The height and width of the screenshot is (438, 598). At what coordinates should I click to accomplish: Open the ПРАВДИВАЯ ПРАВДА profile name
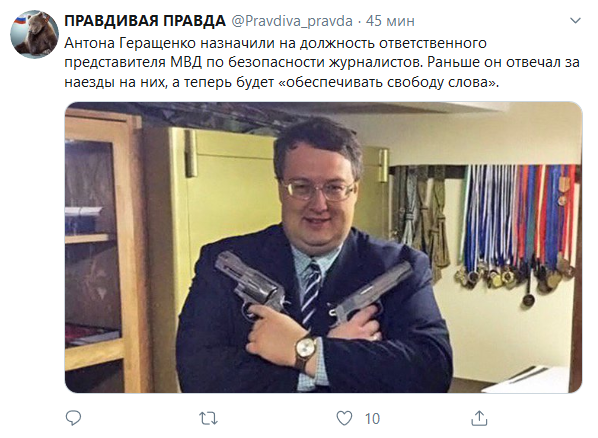click(x=145, y=21)
